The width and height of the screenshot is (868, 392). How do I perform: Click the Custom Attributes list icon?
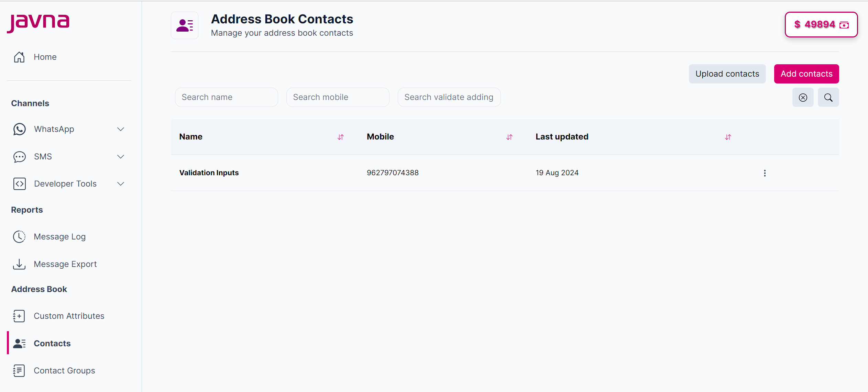pyautogui.click(x=19, y=316)
